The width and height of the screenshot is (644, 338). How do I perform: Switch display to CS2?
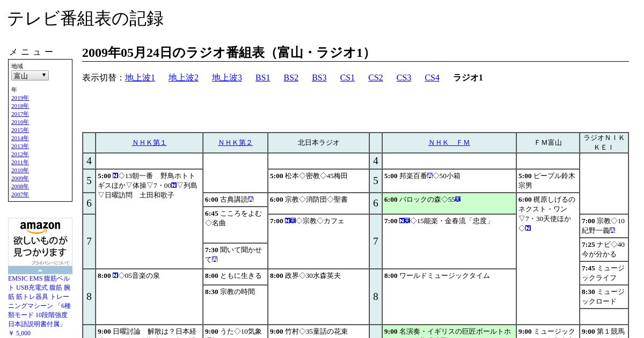(376, 78)
